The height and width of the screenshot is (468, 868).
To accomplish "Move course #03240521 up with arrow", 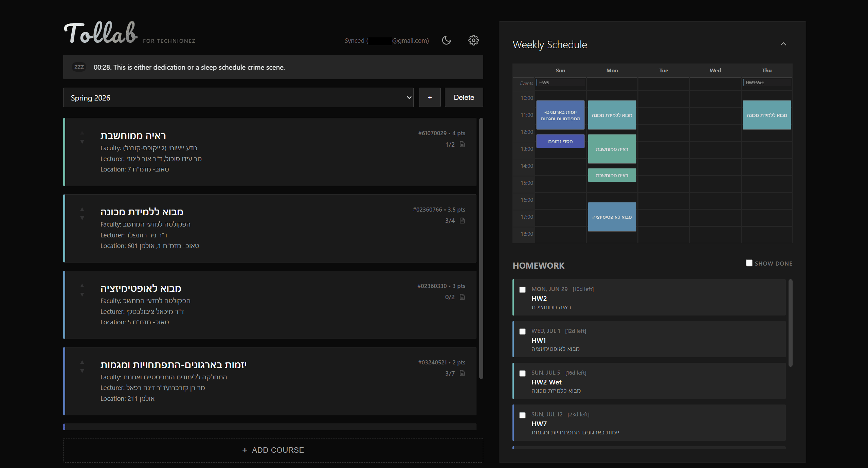I will [82, 362].
